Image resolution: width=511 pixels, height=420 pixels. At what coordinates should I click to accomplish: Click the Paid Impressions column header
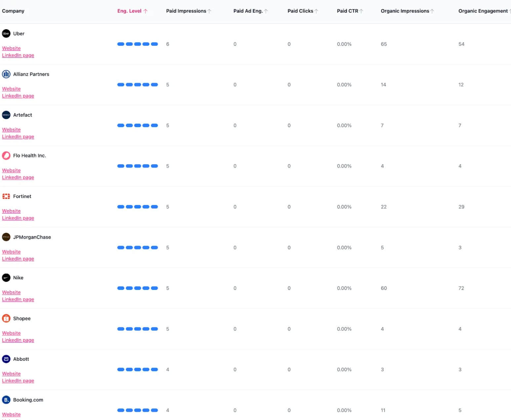click(186, 11)
